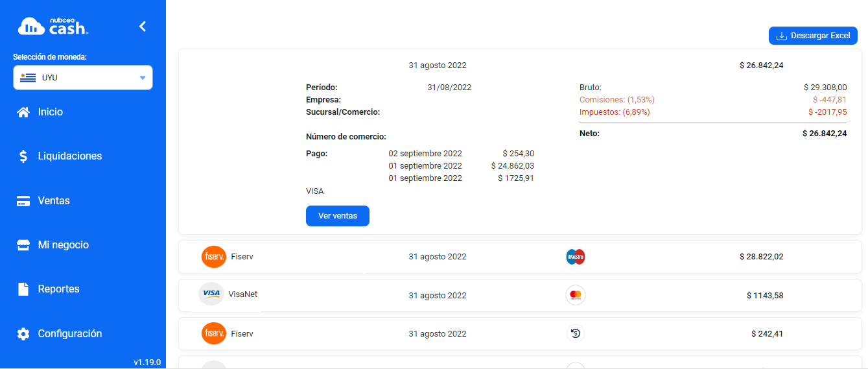Open the Mi negocio section
Screen dimensions: 868x369
coord(64,245)
